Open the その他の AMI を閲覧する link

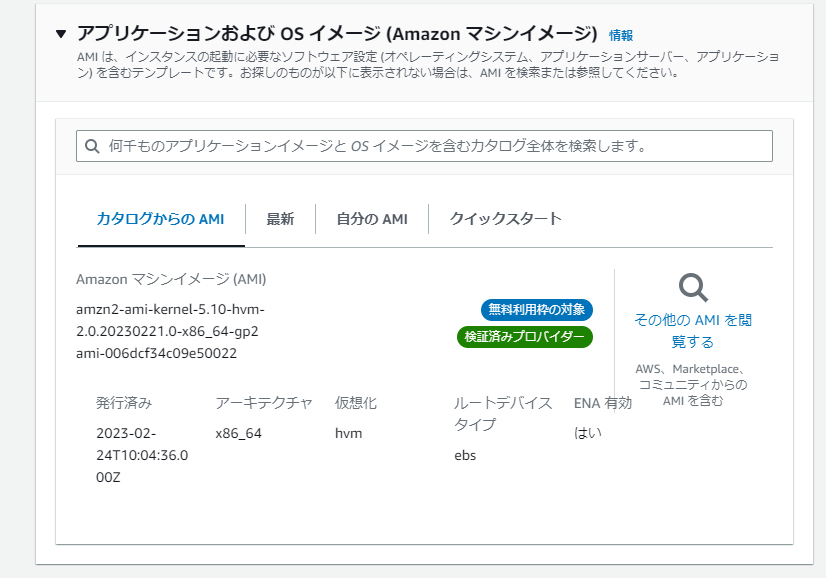(x=693, y=331)
